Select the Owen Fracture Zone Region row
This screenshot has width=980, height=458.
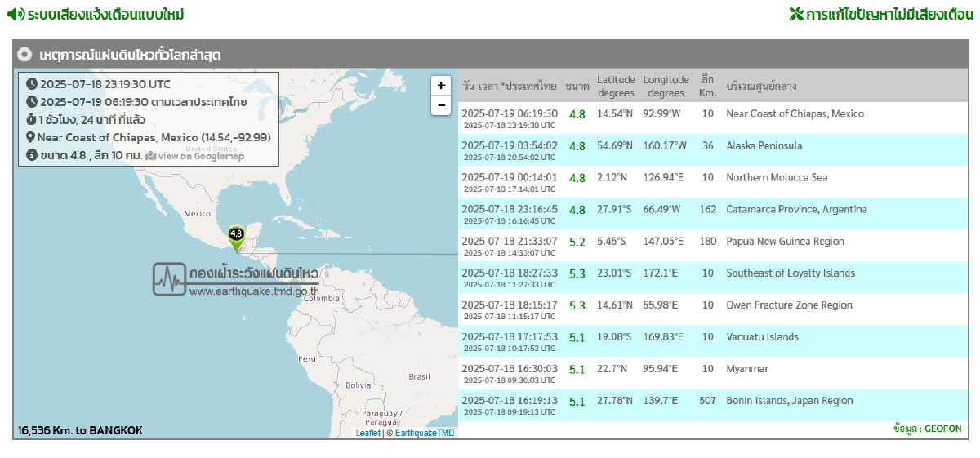[713, 309]
